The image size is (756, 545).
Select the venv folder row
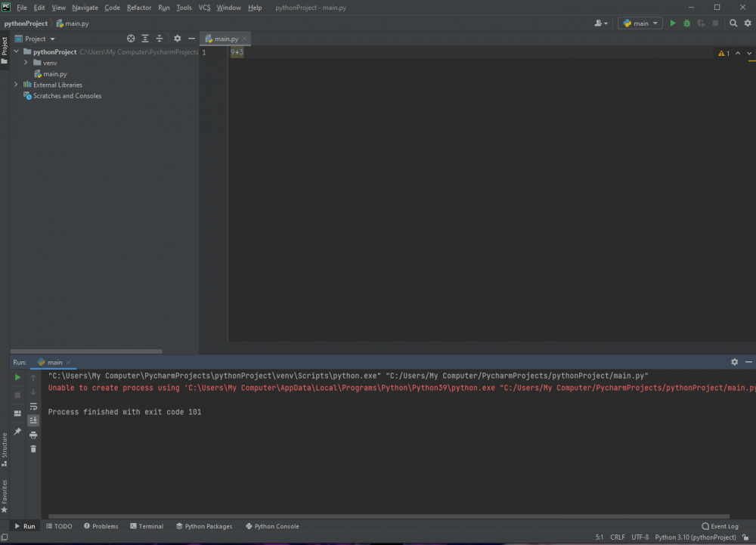click(104, 63)
